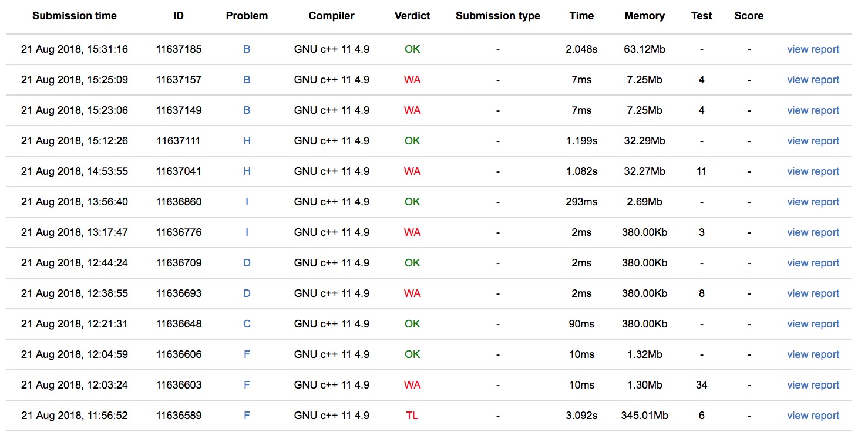
Task: Click the Verdict column header
Action: (412, 16)
